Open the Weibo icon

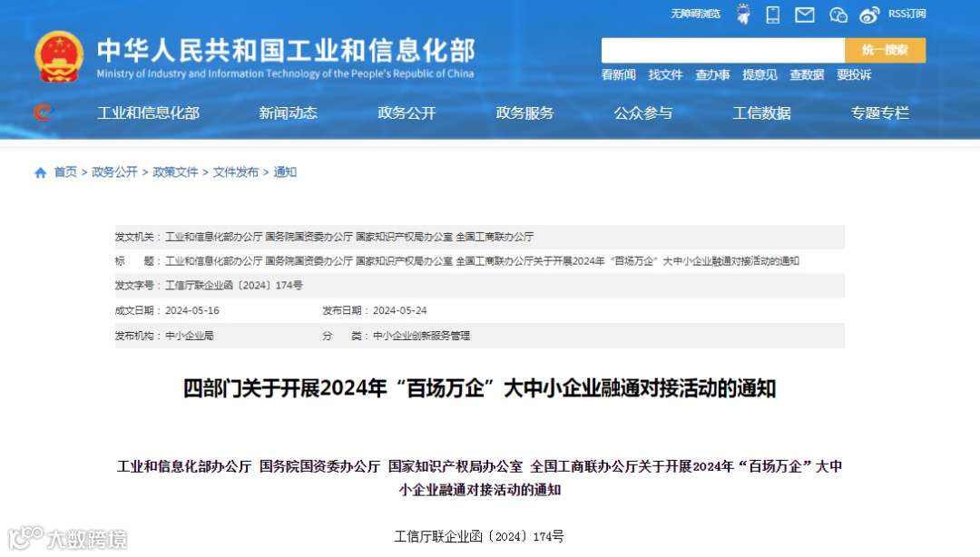pos(869,15)
